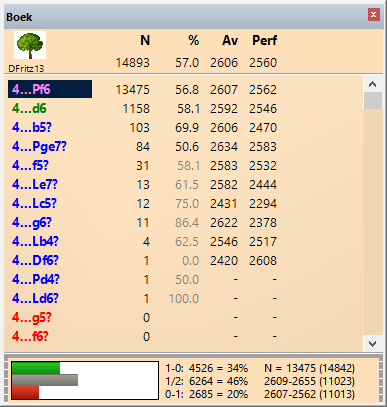
Task: Click the overall percentage 57.0
Action: (x=187, y=63)
